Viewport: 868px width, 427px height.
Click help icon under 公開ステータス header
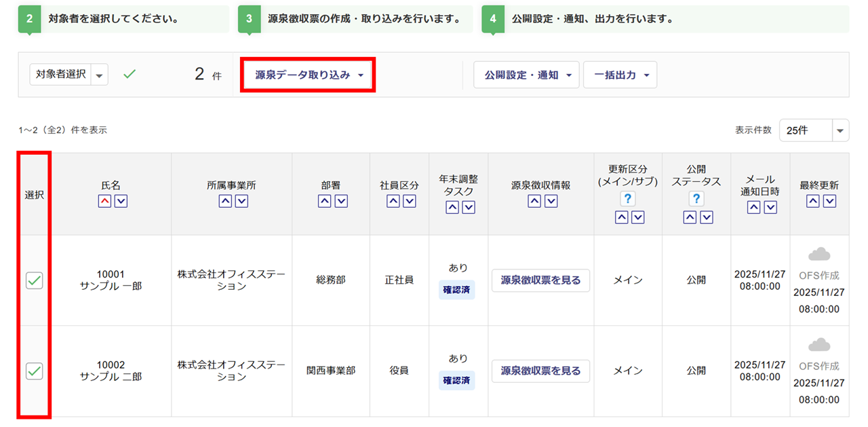[696, 199]
